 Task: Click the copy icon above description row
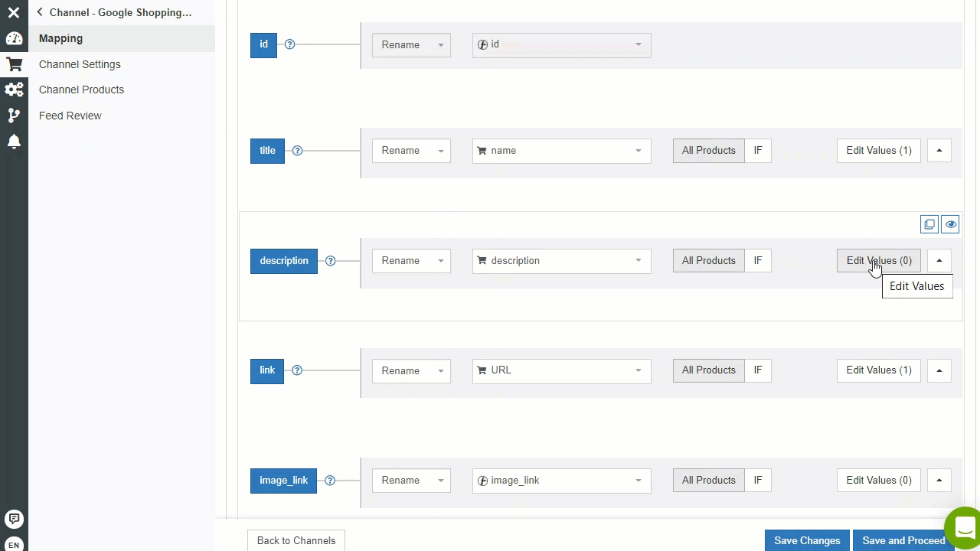coord(929,224)
